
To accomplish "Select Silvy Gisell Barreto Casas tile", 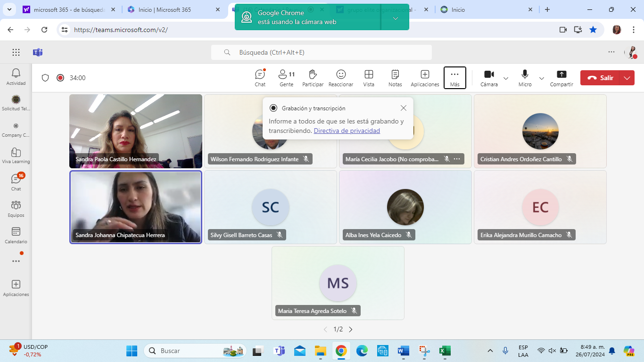I will pos(271,207).
